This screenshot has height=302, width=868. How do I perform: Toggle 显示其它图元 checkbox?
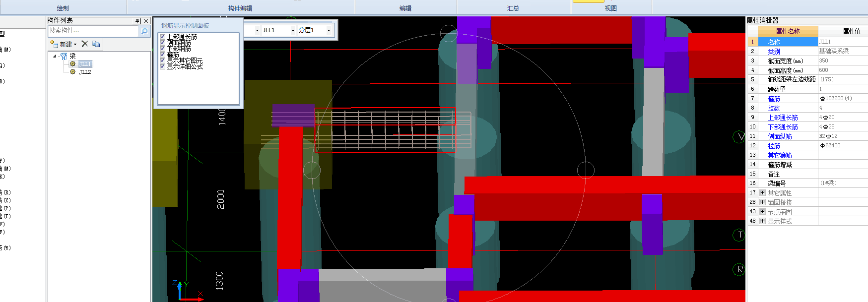(162, 60)
